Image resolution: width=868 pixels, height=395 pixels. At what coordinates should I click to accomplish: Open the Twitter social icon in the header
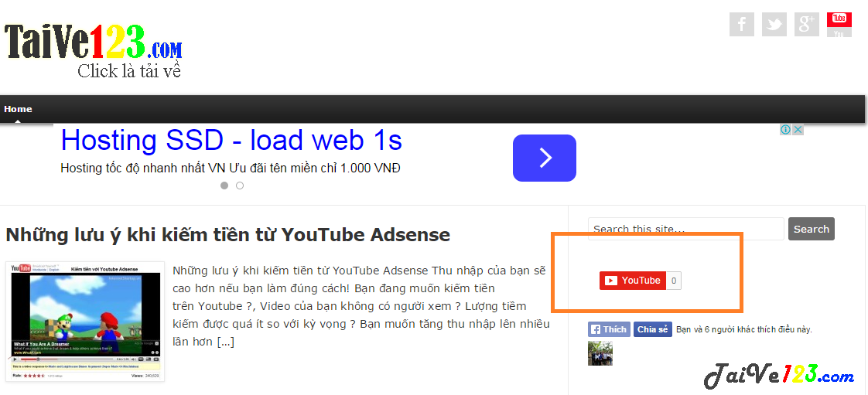[x=774, y=24]
